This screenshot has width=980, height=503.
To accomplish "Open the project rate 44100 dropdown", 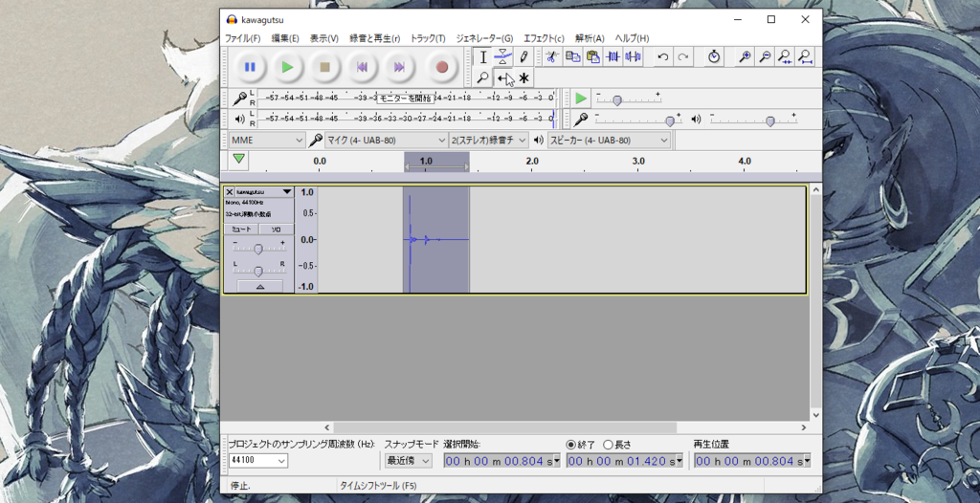I will pyautogui.click(x=258, y=461).
